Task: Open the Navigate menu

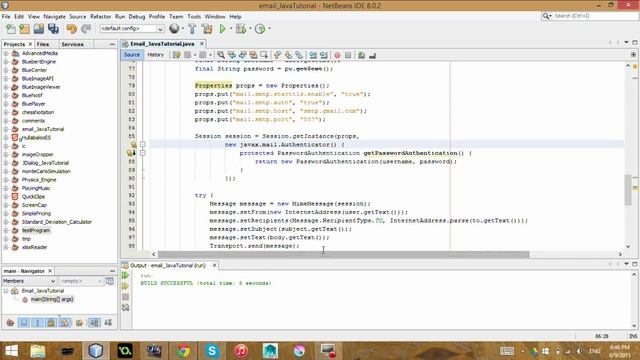Action: [54, 16]
